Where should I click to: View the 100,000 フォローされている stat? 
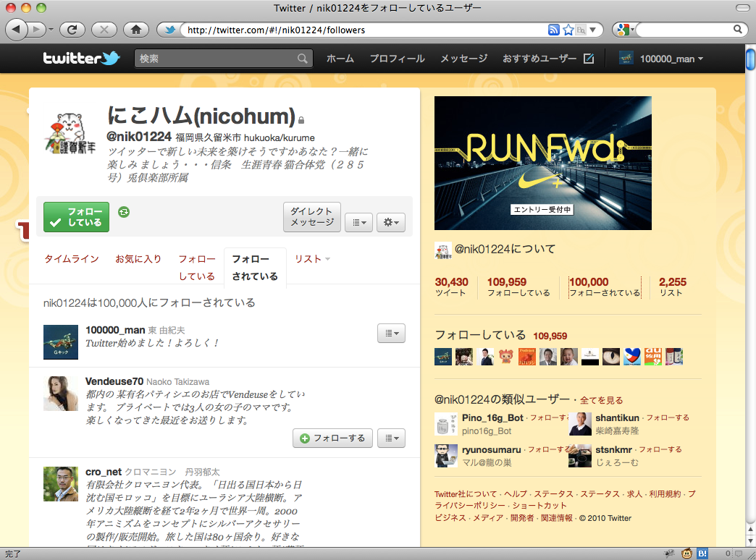[x=605, y=287]
